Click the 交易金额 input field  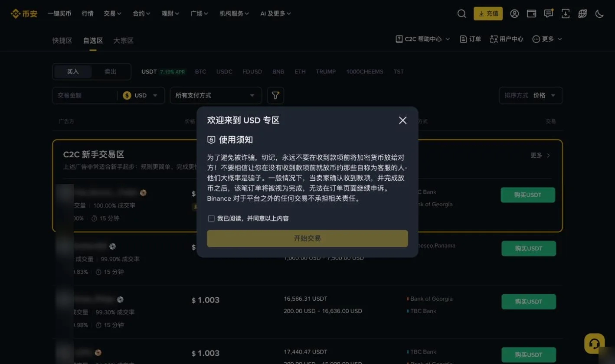coord(85,95)
